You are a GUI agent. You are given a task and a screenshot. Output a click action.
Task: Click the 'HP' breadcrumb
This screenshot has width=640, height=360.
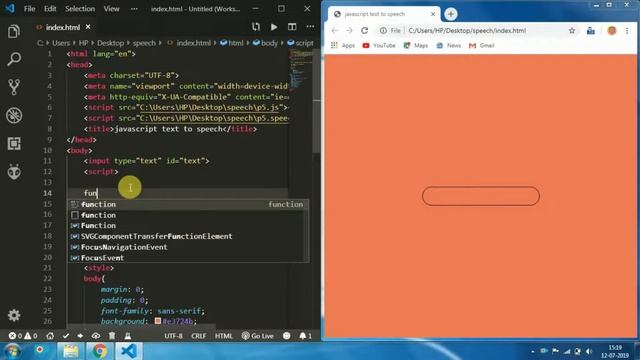click(x=83, y=43)
